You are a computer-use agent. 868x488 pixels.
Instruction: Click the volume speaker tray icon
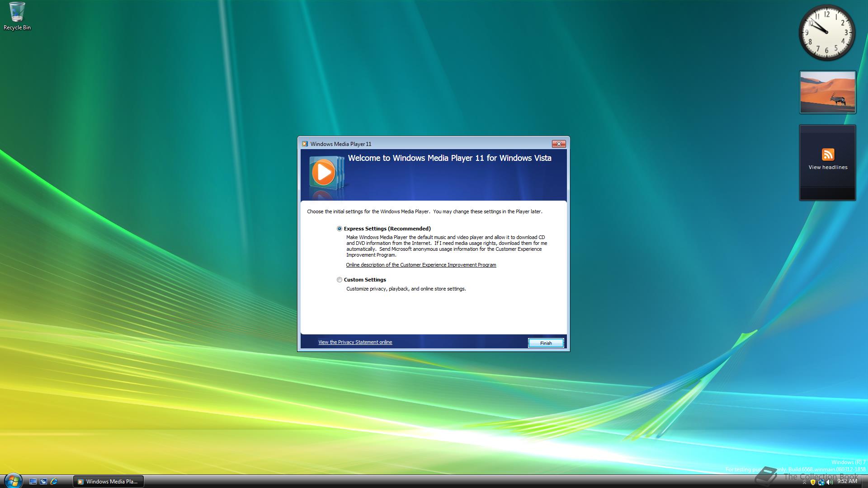[x=829, y=482]
